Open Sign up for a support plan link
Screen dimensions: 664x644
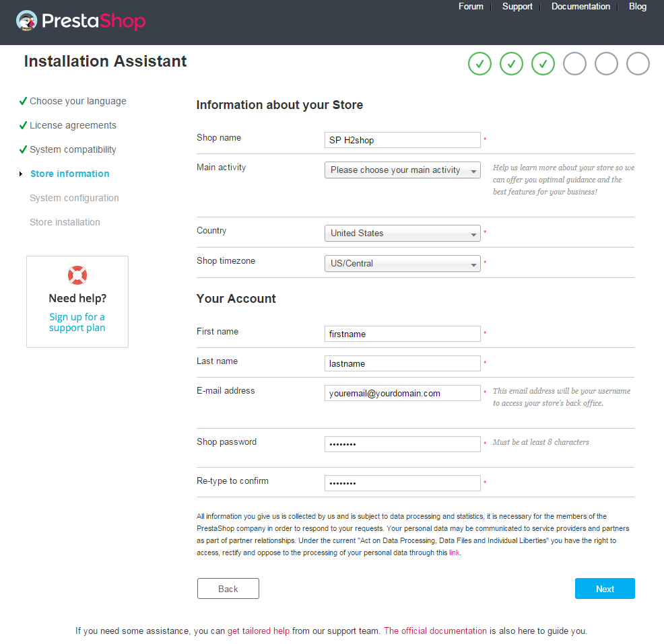pos(77,322)
